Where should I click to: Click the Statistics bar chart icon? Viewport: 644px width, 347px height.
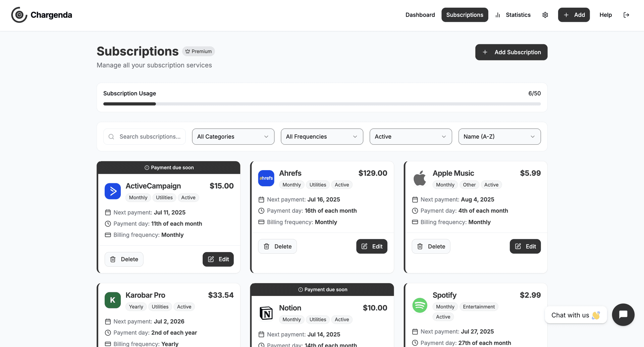(498, 15)
